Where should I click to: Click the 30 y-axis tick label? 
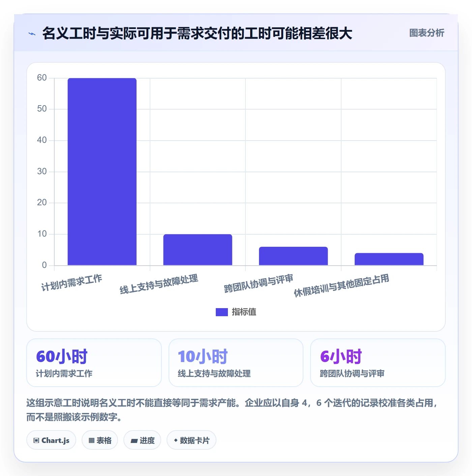42,172
